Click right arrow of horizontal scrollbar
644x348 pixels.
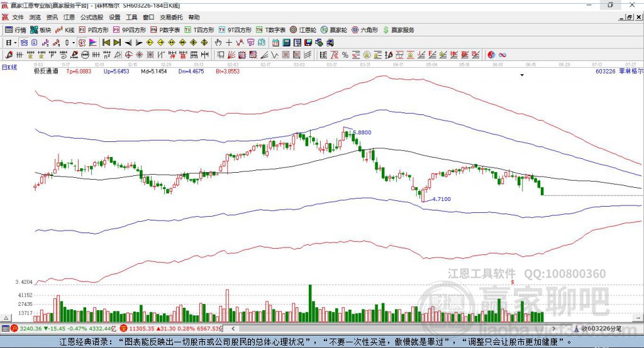tap(553, 329)
